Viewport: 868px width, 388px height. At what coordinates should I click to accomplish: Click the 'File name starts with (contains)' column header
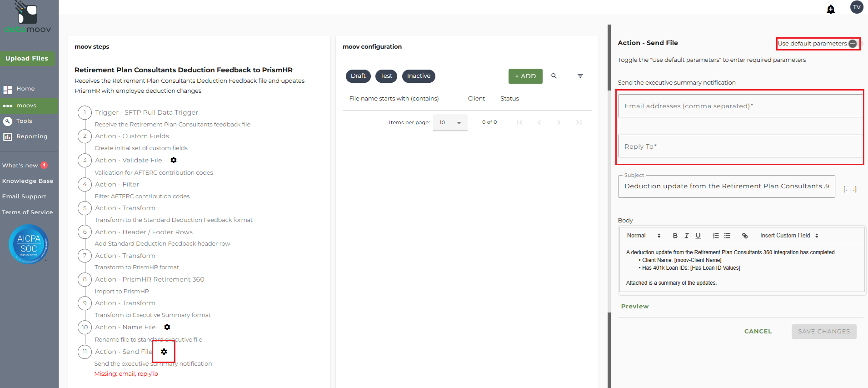click(394, 99)
